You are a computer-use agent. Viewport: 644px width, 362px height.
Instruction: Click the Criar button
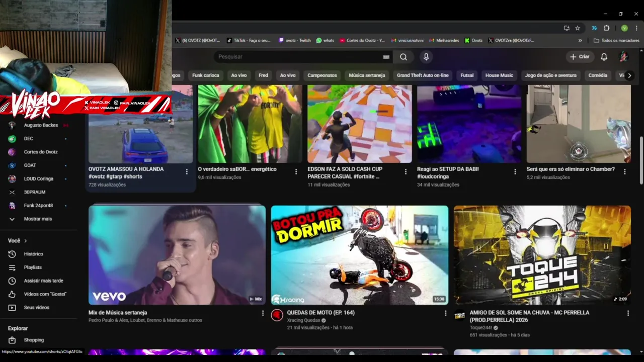(x=579, y=57)
